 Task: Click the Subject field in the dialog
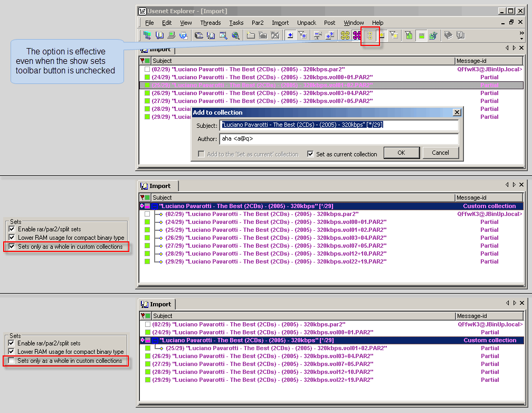pyautogui.click(x=339, y=125)
